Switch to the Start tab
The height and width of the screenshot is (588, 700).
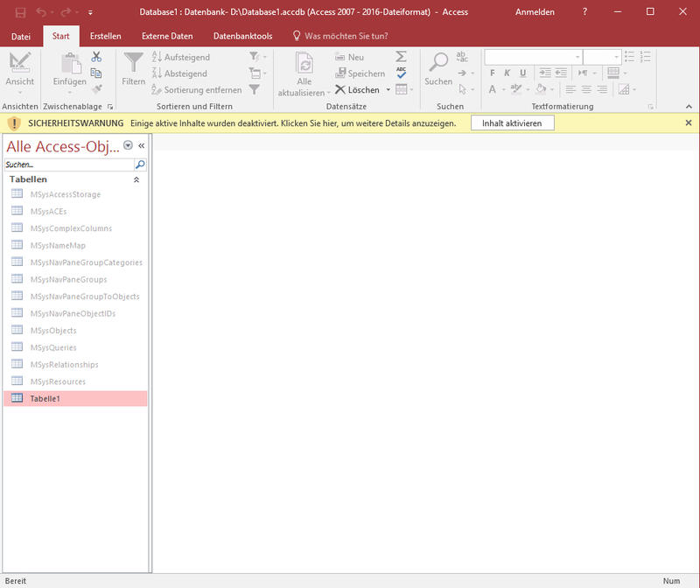[x=60, y=36]
